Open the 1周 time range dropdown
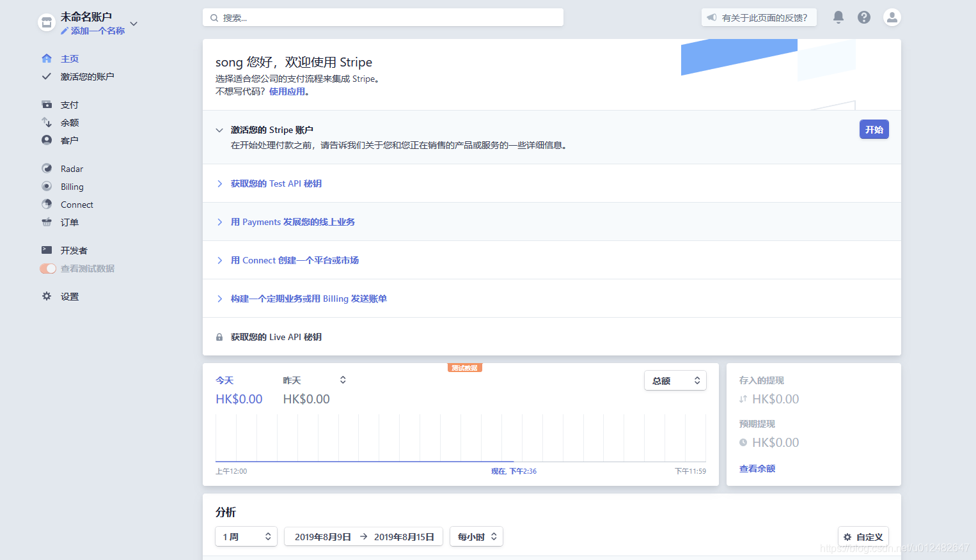 click(x=246, y=536)
